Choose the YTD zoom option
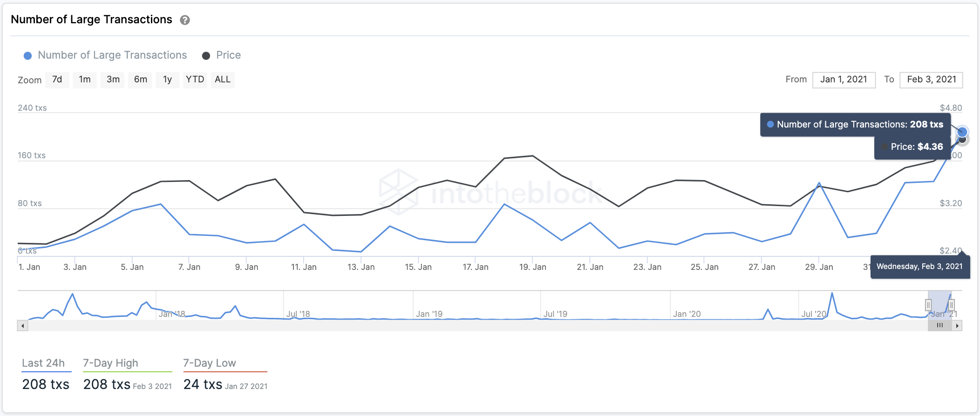The width and height of the screenshot is (980, 416). coord(195,80)
